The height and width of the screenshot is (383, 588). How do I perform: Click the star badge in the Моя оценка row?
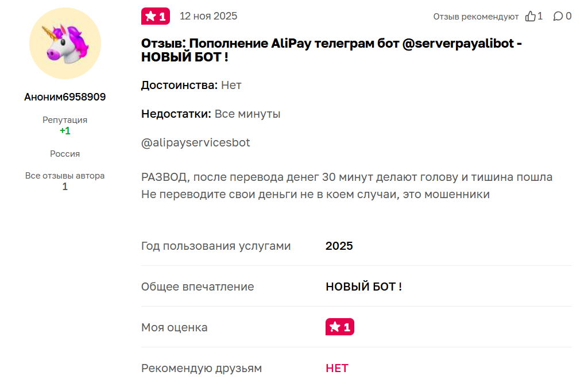339,326
